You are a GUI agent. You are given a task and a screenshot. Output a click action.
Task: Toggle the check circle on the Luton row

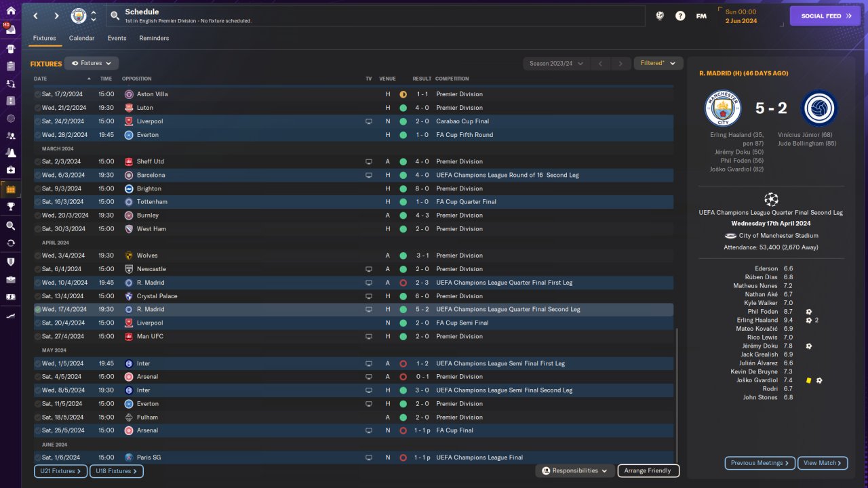pos(37,108)
